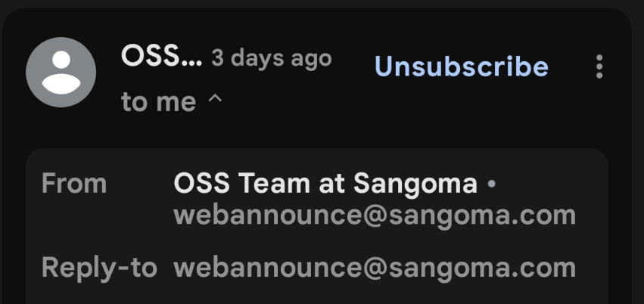Select the truncated "OSS..." sender name
Screen dimensions: 644x304
[161, 57]
